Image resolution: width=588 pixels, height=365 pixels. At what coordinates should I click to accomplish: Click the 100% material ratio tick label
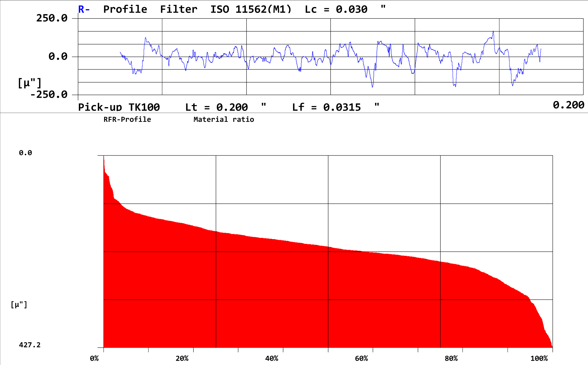(539, 359)
